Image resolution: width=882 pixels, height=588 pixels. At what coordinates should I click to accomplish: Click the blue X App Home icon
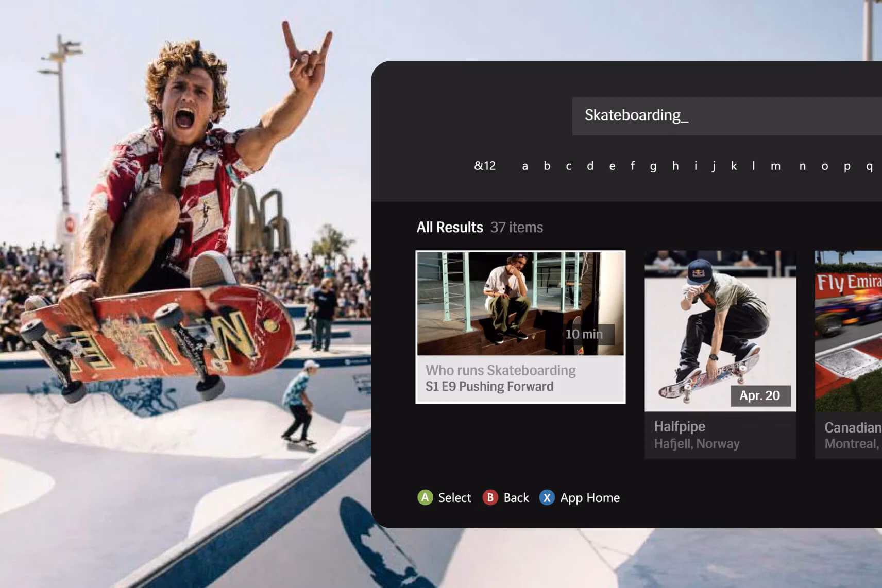547,497
